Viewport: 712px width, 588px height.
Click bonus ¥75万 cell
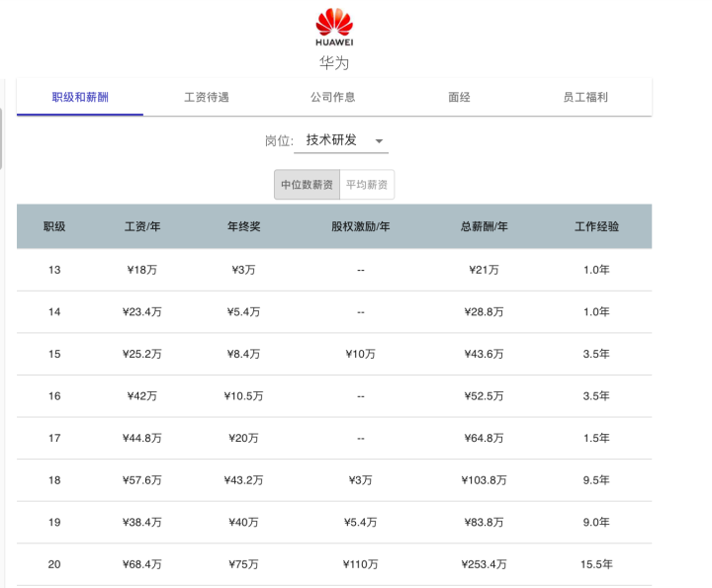click(244, 564)
